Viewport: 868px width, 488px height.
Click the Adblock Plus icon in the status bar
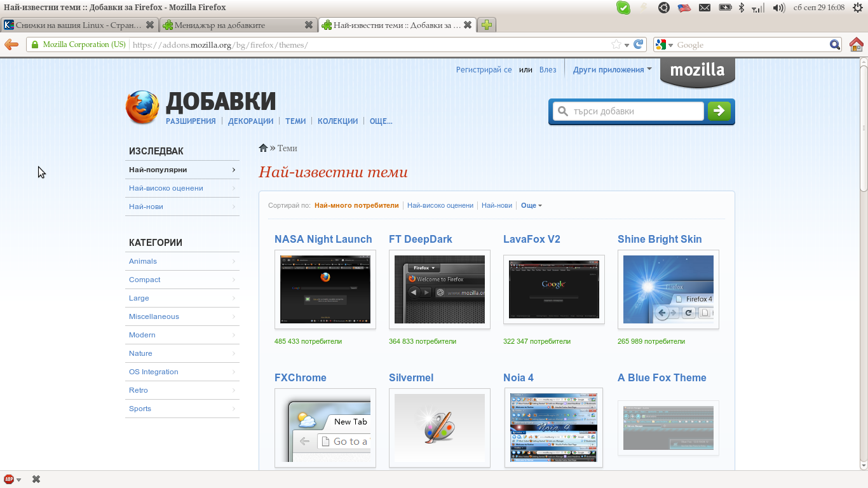tap(9, 479)
